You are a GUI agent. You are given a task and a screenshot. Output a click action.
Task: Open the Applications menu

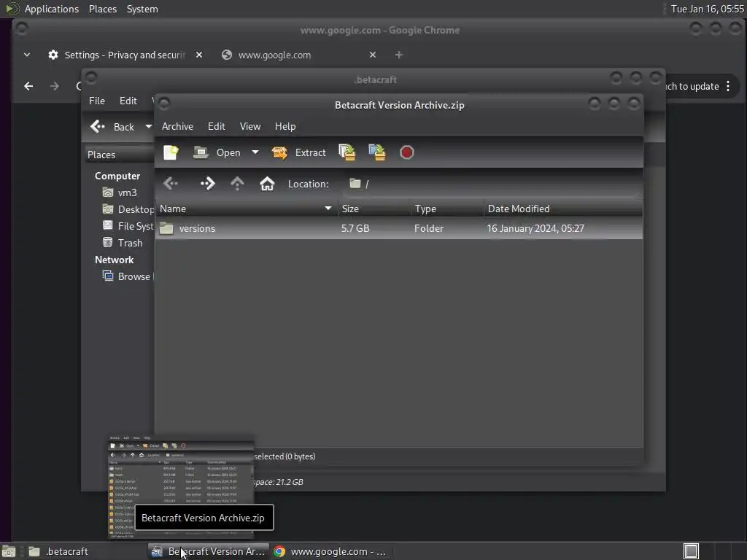pos(52,9)
